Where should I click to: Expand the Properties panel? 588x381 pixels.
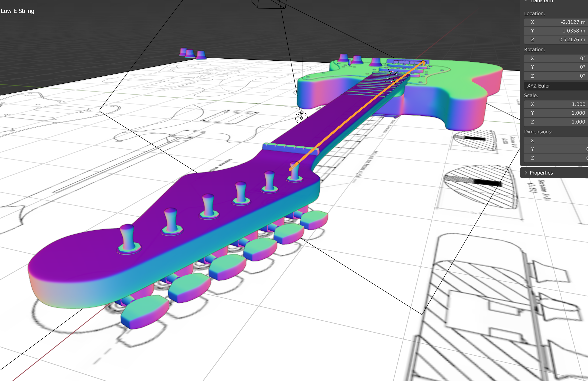541,173
